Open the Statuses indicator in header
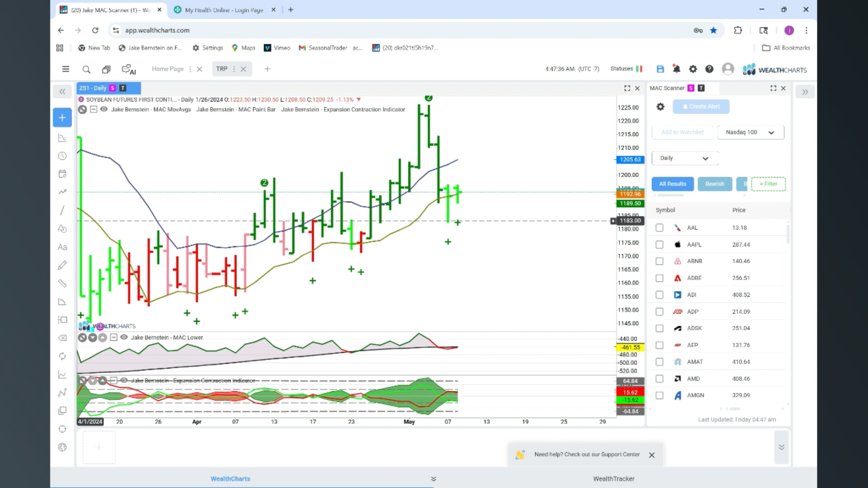Image resolution: width=868 pixels, height=488 pixels. 627,69
